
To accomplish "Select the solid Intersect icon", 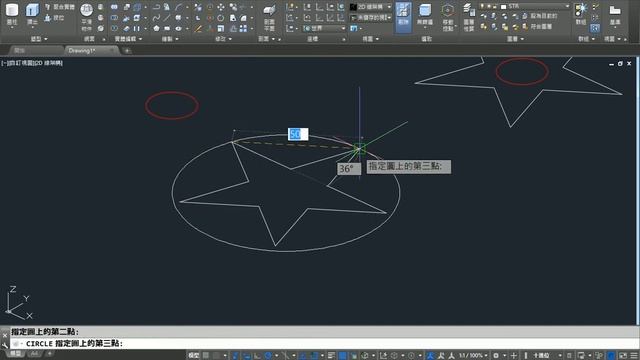I will [114, 29].
